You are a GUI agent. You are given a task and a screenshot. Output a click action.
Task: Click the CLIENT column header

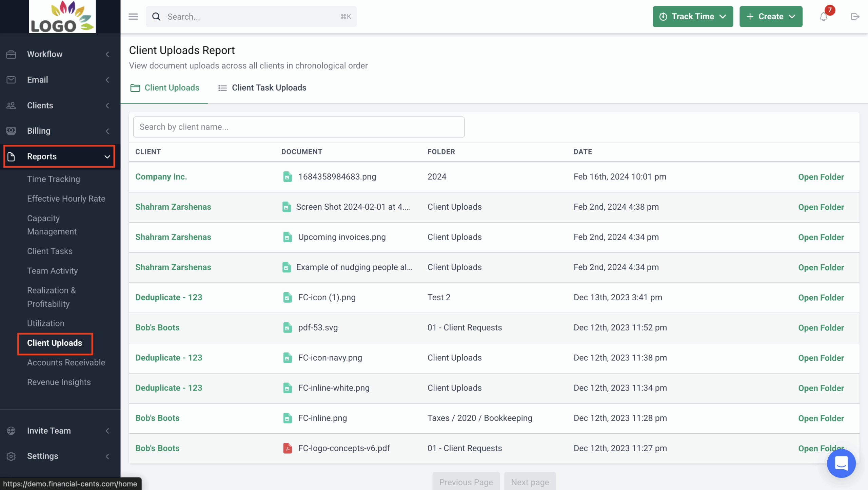click(x=148, y=152)
